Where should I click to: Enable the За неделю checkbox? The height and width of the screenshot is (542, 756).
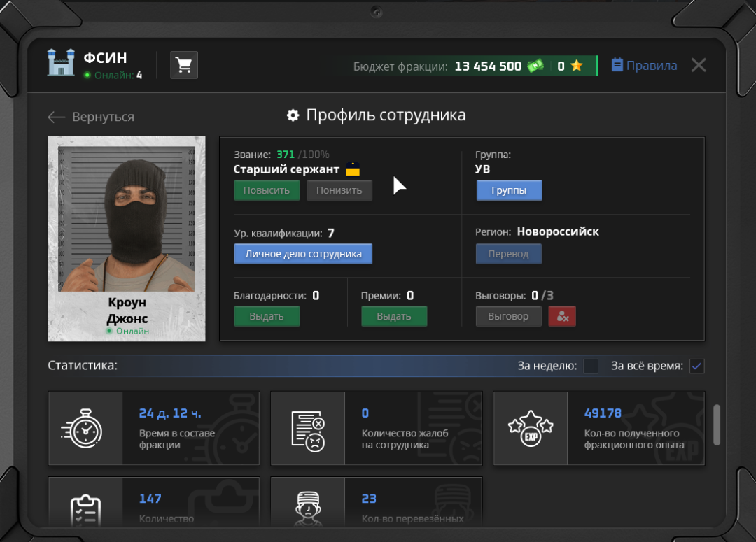click(591, 366)
